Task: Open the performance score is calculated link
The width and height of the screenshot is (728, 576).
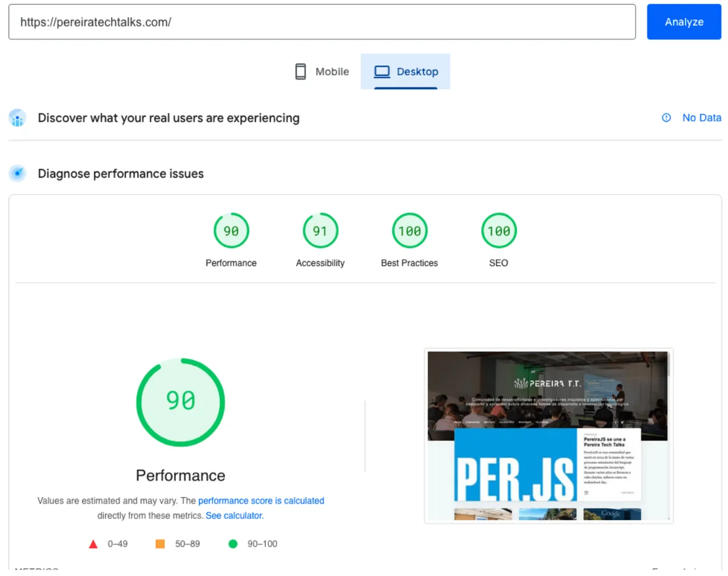Action: pyautogui.click(x=261, y=501)
